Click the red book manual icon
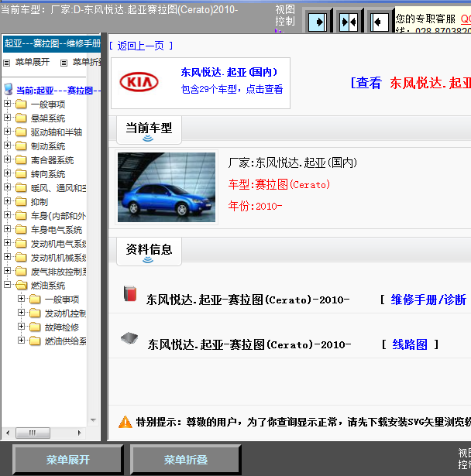Image resolution: width=471 pixels, height=476 pixels. pos(130,293)
